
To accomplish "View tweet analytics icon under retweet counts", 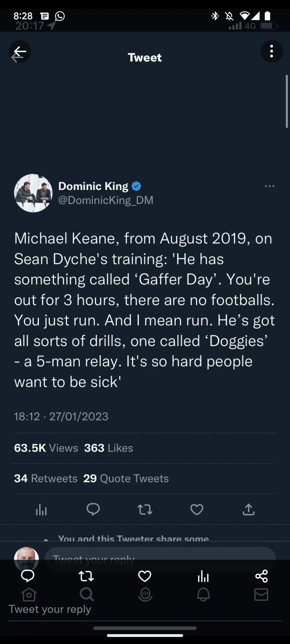I will point(41,510).
